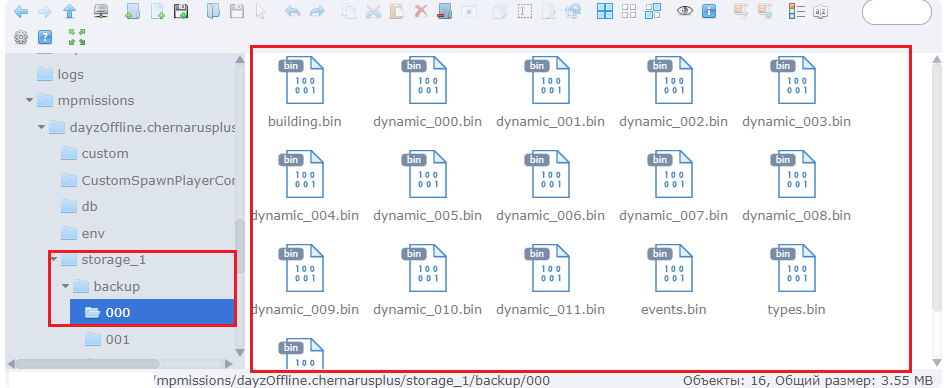Go up to parent folder arrow
Viewport: 949px width, 388px height.
click(x=70, y=12)
